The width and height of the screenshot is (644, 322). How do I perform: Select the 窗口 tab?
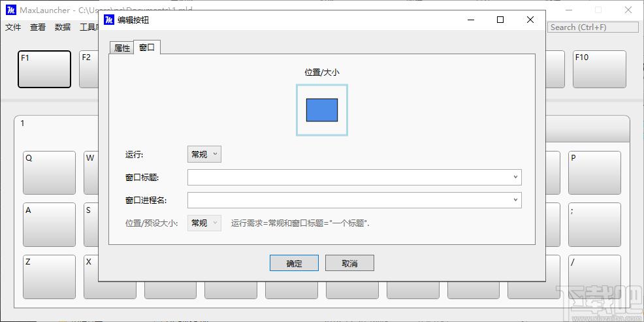[146, 47]
